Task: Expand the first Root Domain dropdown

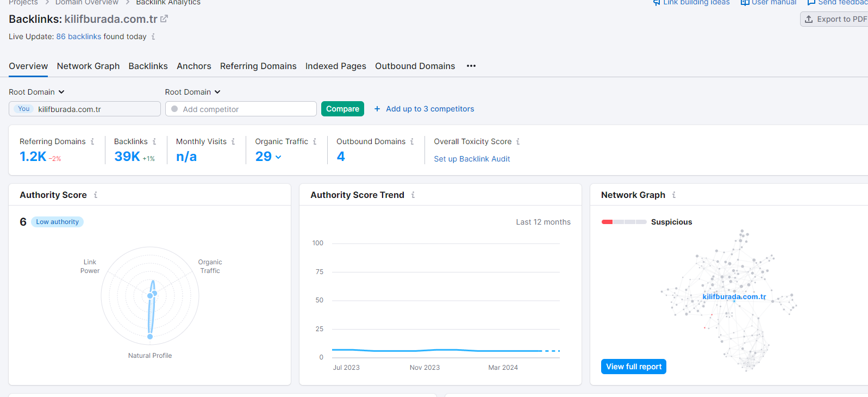Action: (x=36, y=92)
